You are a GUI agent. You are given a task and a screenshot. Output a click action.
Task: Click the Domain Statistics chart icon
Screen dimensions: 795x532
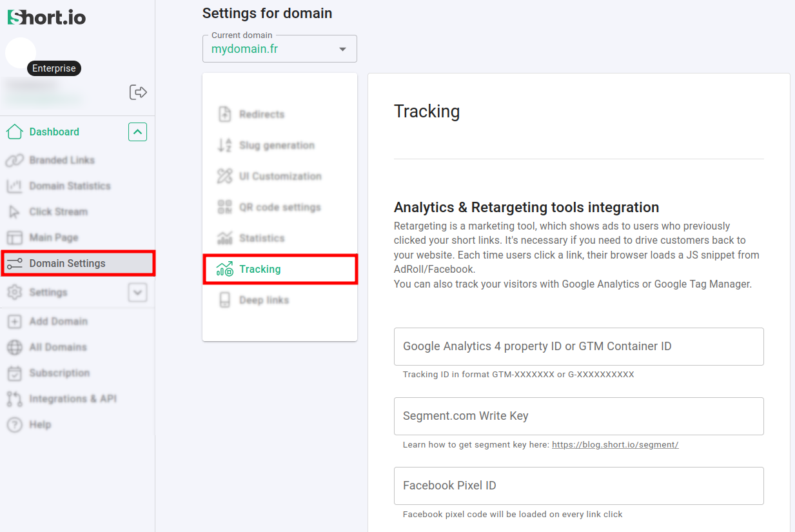coord(14,186)
